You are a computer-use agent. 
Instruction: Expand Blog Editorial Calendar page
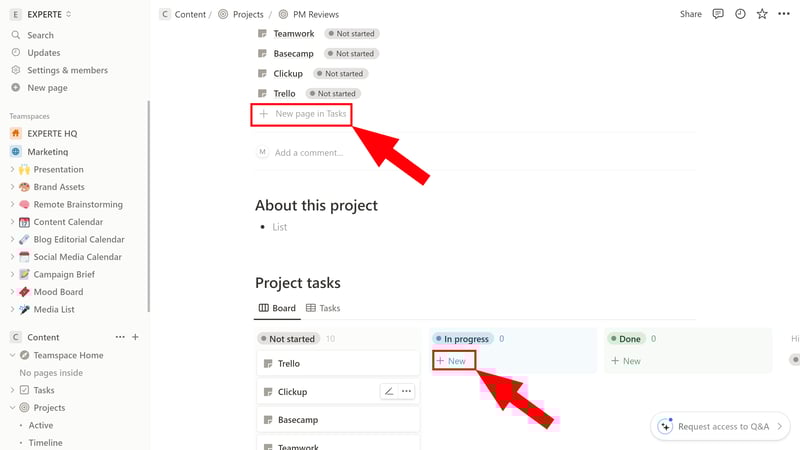[12, 239]
